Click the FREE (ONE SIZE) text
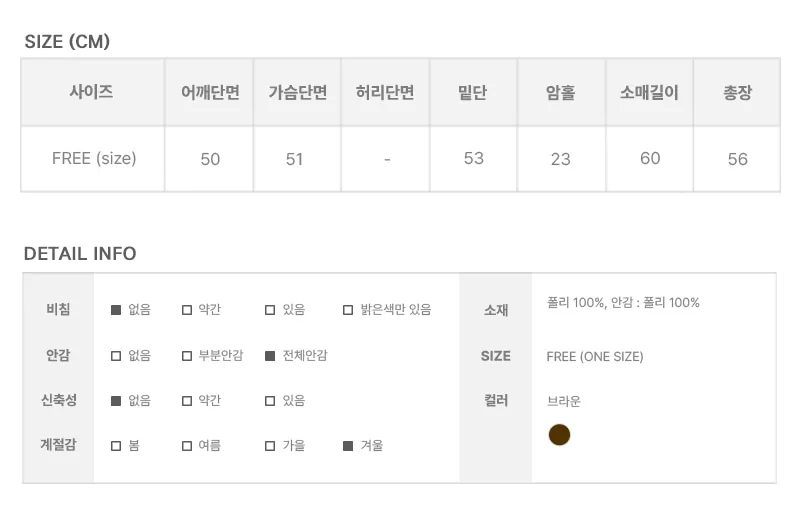Screen dimensions: 800x532 (595, 357)
